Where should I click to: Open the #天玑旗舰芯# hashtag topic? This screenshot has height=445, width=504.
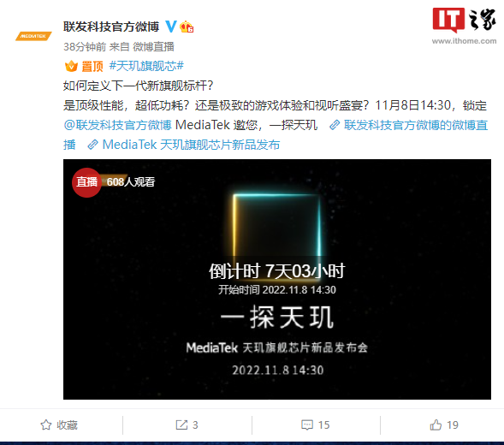tap(146, 66)
